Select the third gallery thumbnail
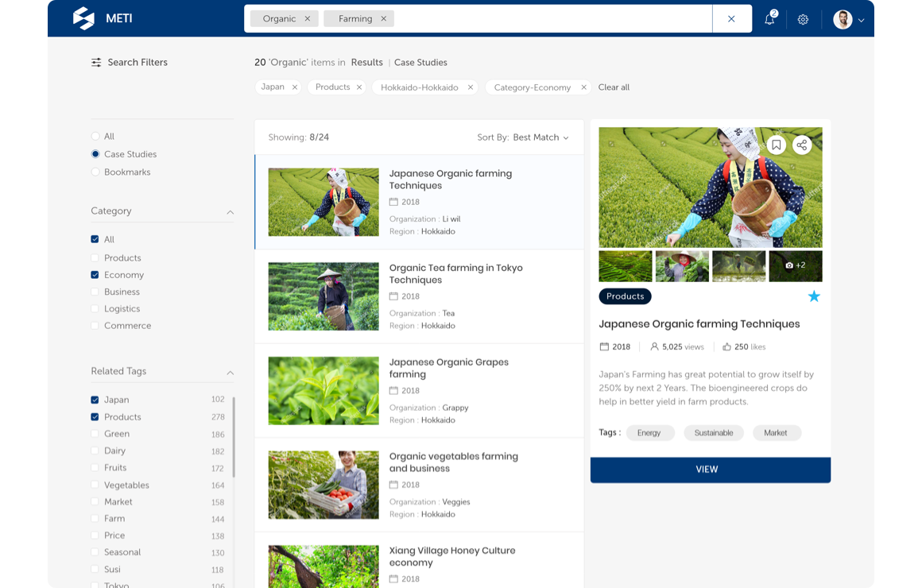 (x=738, y=266)
